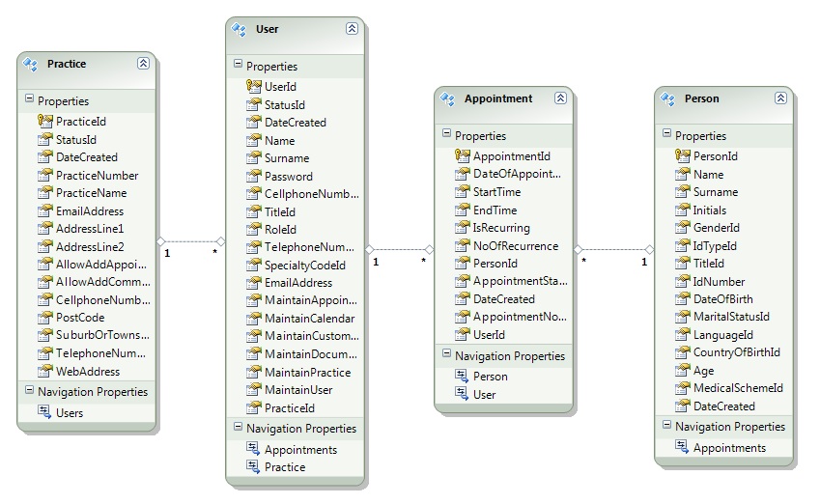The image size is (820, 504).
Task: Select the association line between Appointment and Person
Action: (614, 249)
